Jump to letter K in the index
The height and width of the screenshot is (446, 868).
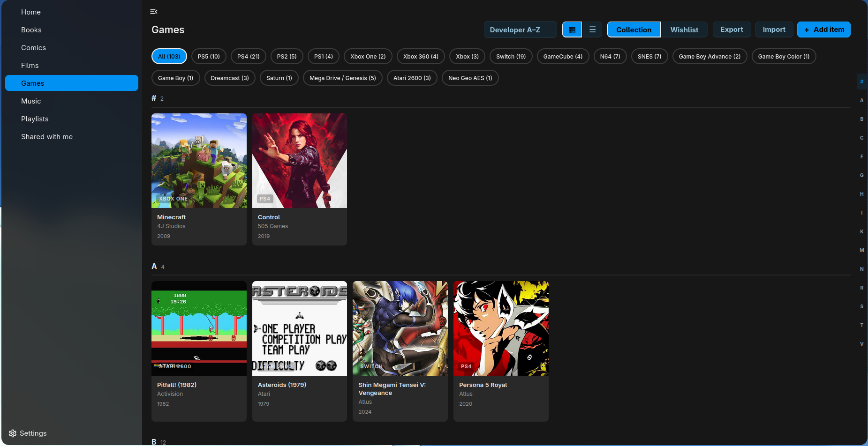pyautogui.click(x=861, y=231)
